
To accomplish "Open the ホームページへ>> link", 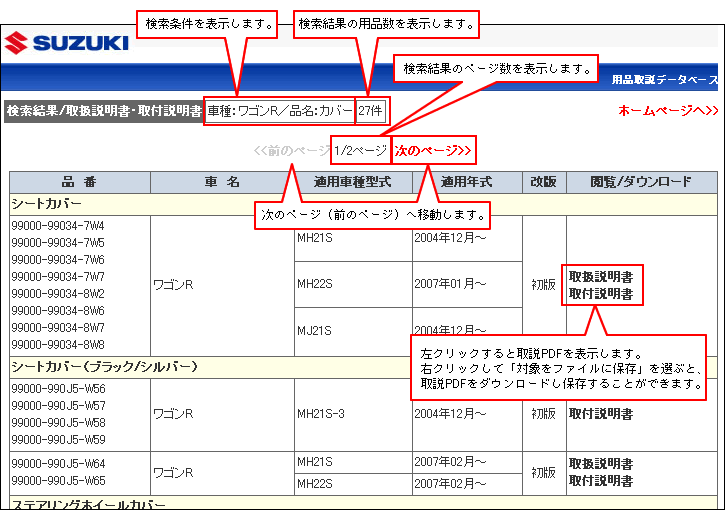I will pos(668,110).
